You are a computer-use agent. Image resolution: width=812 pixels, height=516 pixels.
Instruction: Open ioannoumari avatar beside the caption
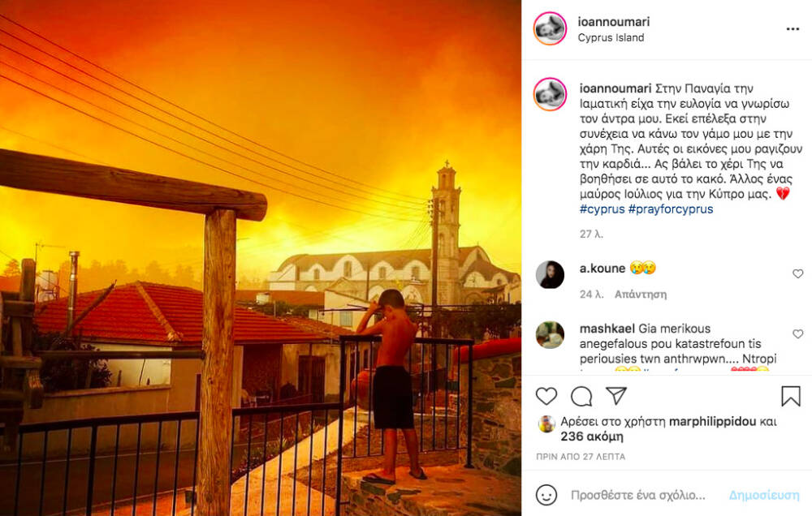pyautogui.click(x=550, y=94)
